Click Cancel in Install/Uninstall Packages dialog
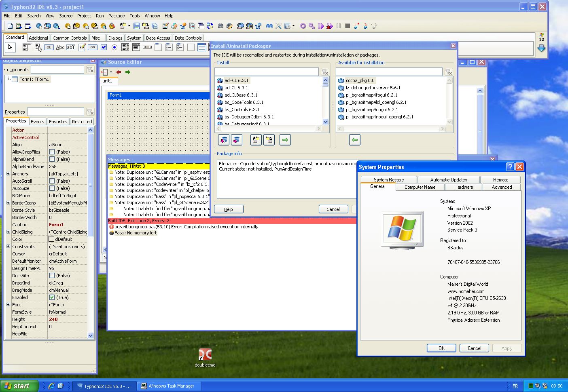Viewport: 568px width, 392px height. point(333,209)
